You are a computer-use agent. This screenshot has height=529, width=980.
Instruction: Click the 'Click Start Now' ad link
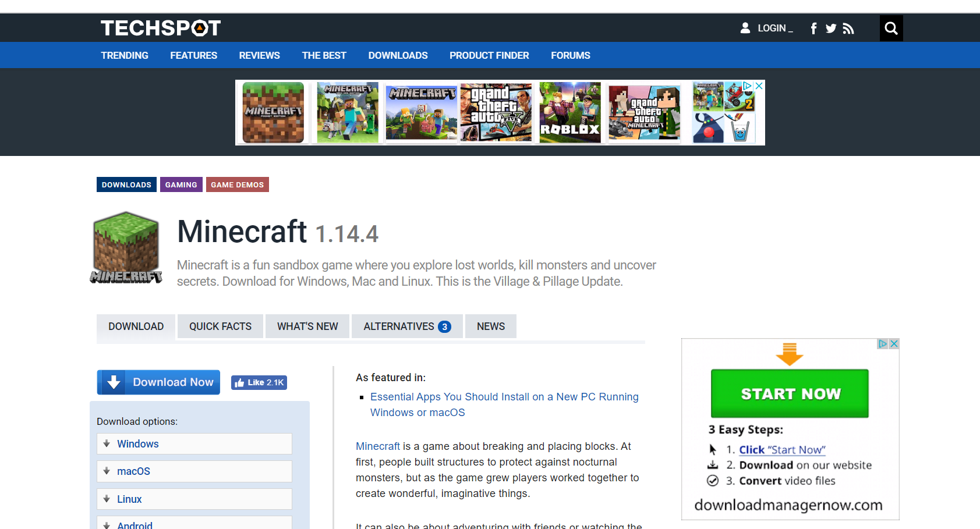(782, 450)
